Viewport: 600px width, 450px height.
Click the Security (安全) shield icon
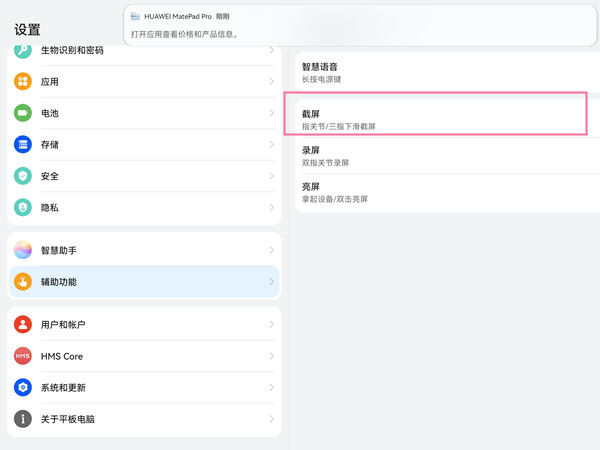tap(23, 176)
